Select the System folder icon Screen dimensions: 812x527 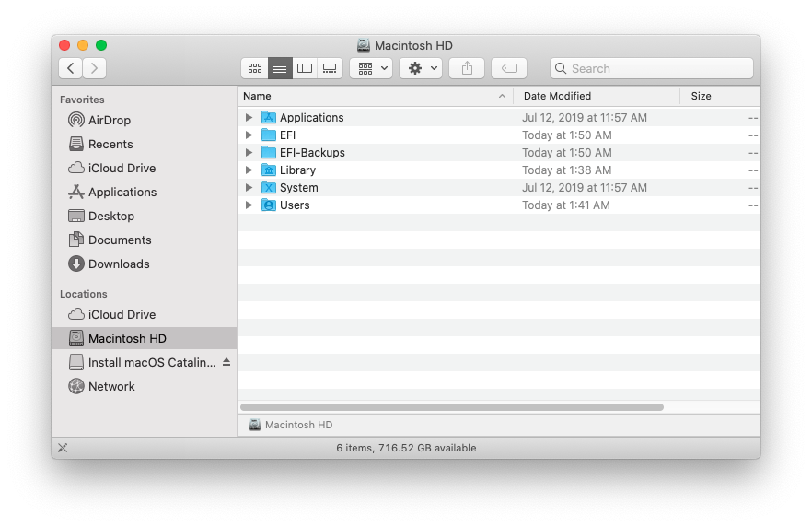[x=268, y=188]
